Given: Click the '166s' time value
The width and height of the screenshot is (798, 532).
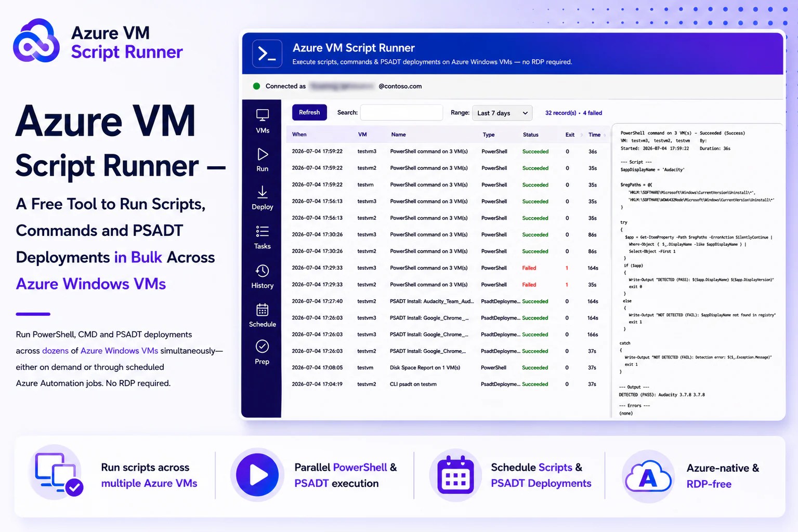Looking at the screenshot, I should pyautogui.click(x=593, y=335).
